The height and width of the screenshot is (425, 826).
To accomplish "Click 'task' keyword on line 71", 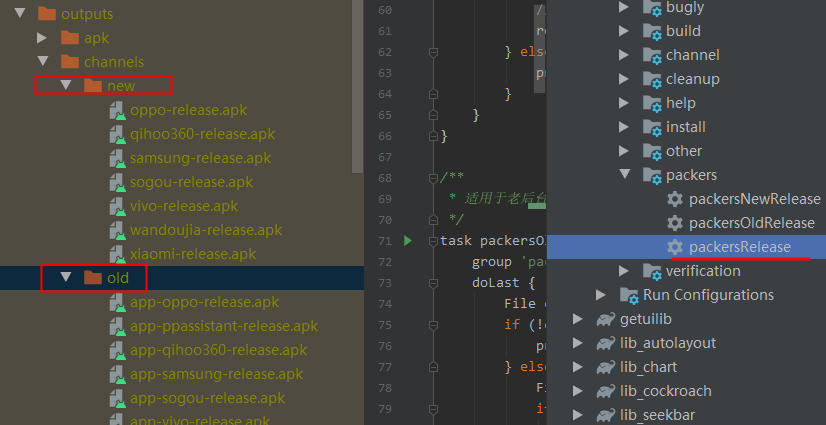I will point(457,241).
